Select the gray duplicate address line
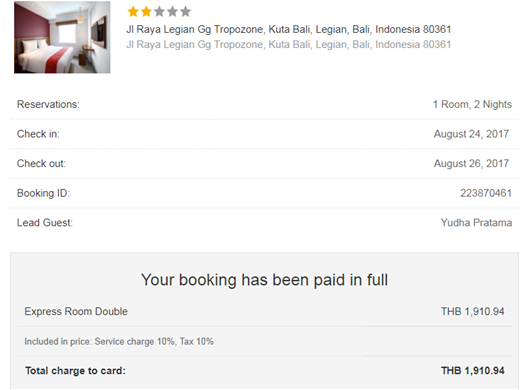This screenshot has width=532, height=390. point(289,44)
